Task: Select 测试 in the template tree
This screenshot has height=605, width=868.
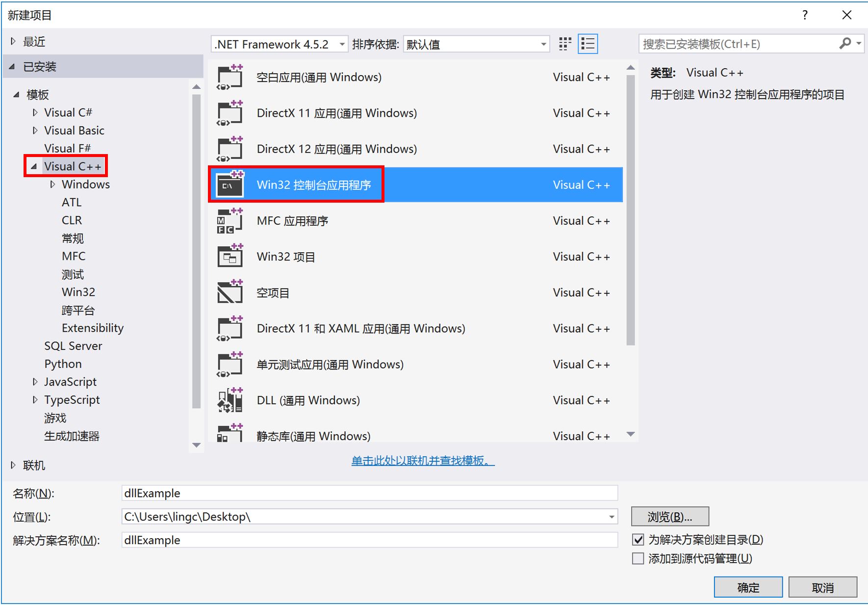Action: 73,274
